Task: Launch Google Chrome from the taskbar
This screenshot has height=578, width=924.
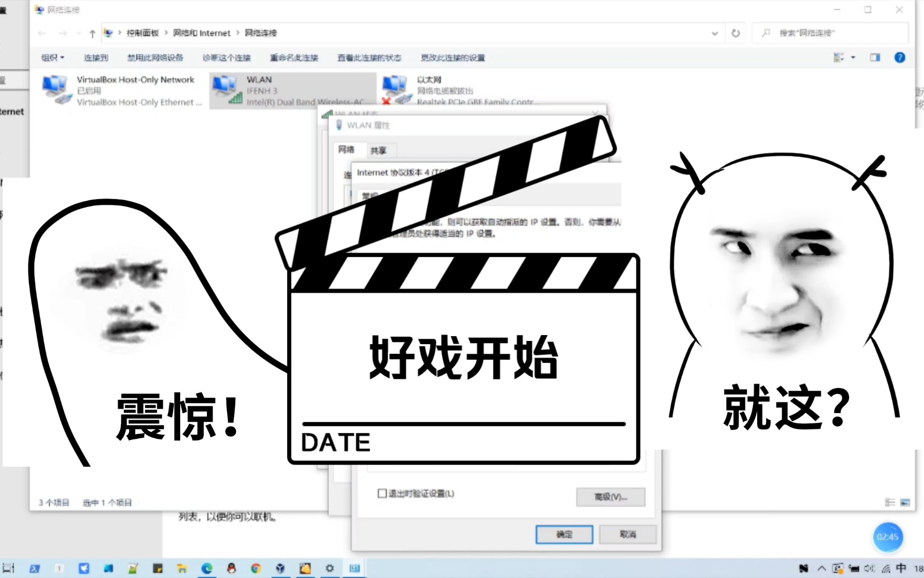Action: point(256,568)
